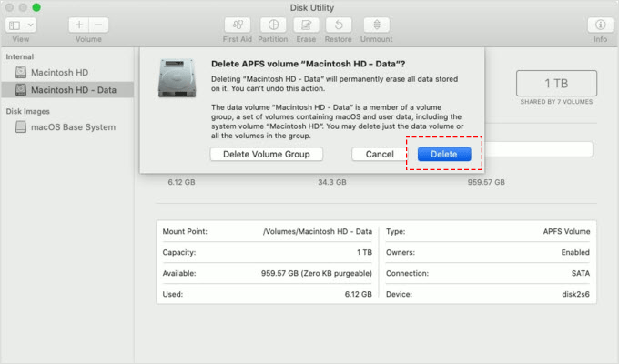The width and height of the screenshot is (619, 364).
Task: Click the disk2s6 device value
Action: point(575,294)
